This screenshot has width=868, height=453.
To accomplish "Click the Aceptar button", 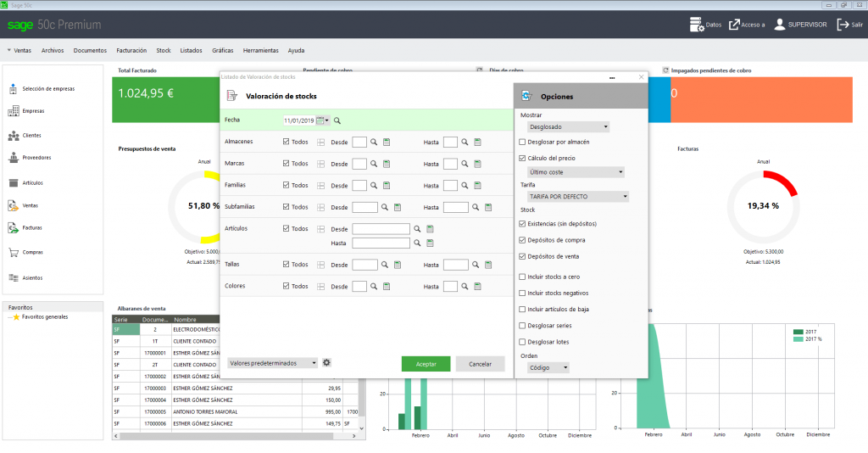I will [426, 364].
